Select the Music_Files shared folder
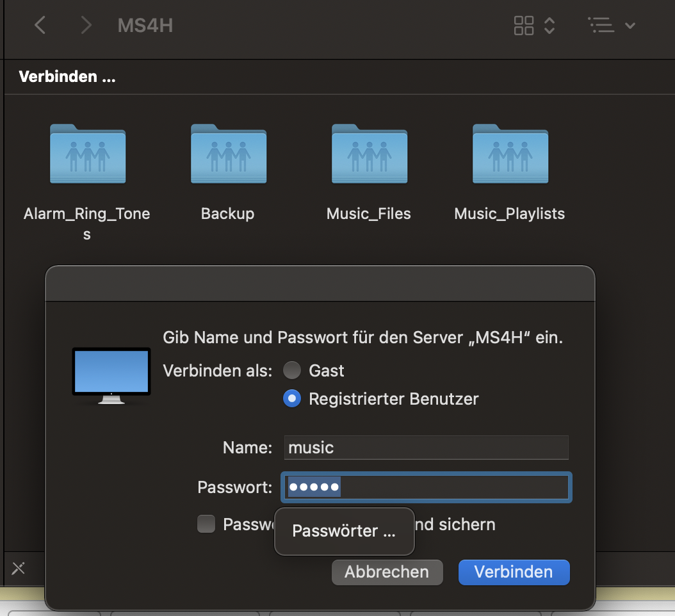The image size is (675, 616). tap(369, 155)
